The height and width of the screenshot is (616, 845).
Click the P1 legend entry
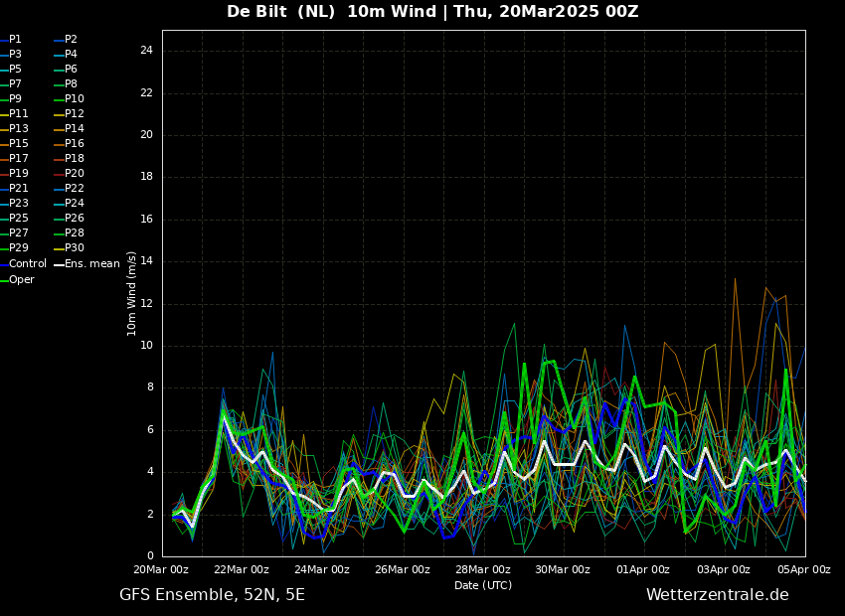click(x=11, y=40)
